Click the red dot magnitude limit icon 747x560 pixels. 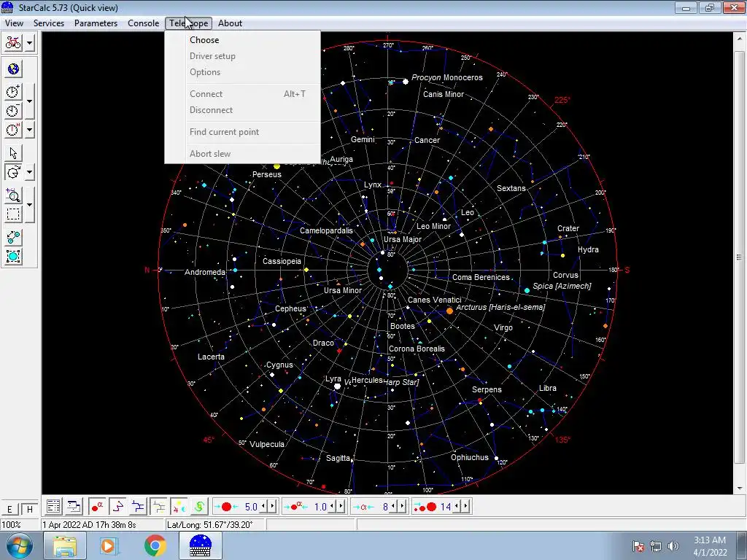click(x=226, y=507)
